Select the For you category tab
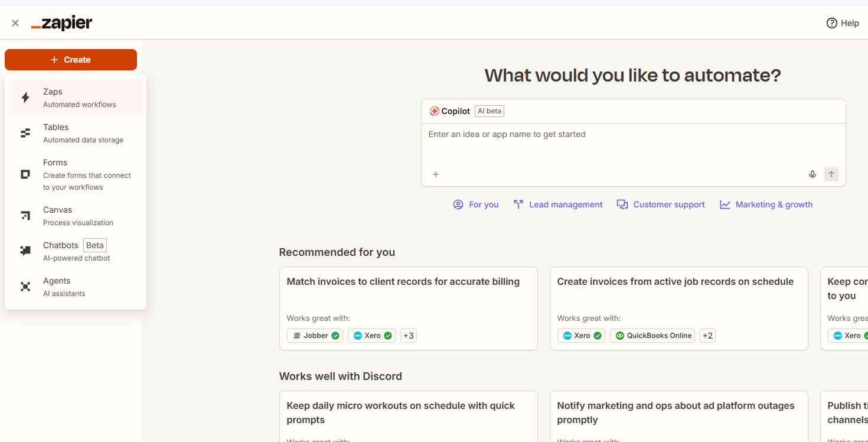The image size is (868, 442). pos(476,204)
